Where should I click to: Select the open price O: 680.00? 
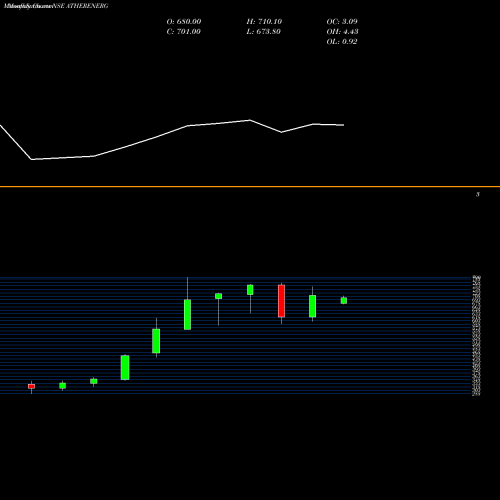(x=184, y=21)
